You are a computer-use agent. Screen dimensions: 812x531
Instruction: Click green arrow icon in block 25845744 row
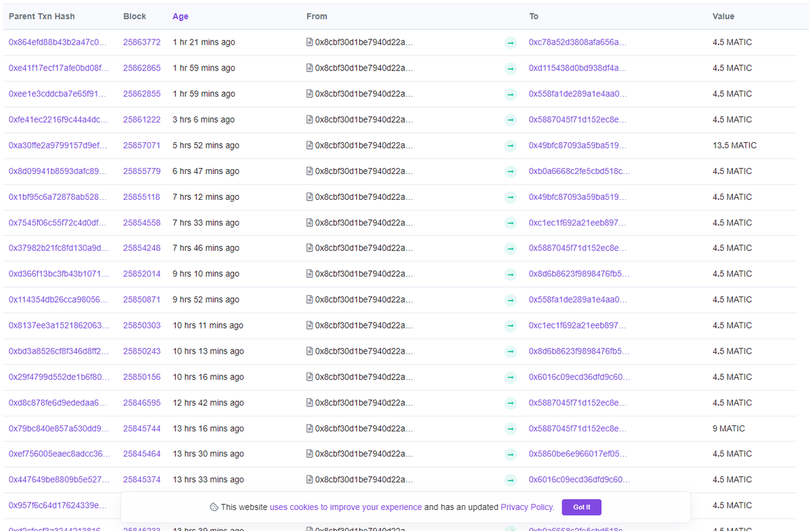coord(511,429)
